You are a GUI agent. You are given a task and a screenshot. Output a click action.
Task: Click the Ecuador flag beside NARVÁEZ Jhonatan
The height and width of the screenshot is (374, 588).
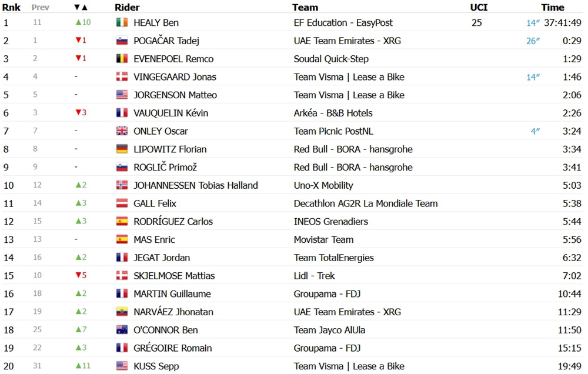(122, 312)
